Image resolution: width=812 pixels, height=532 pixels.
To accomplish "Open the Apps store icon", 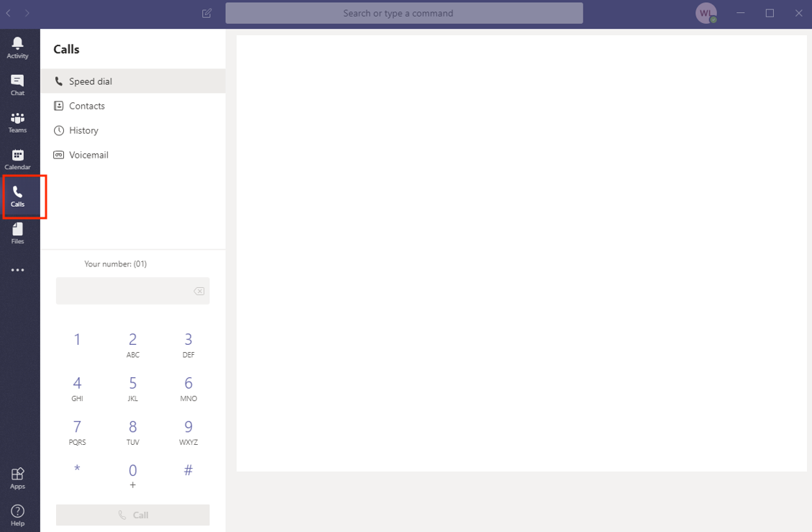I will (x=17, y=478).
